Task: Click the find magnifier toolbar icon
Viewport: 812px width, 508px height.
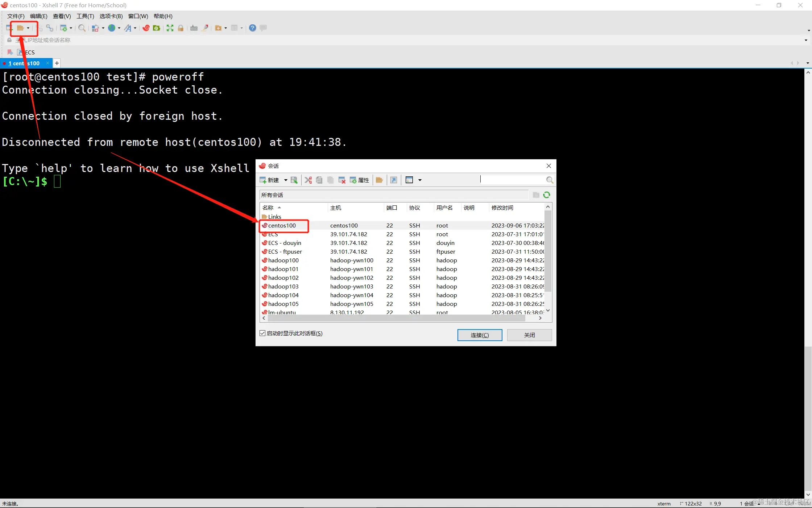Action: pos(82,28)
